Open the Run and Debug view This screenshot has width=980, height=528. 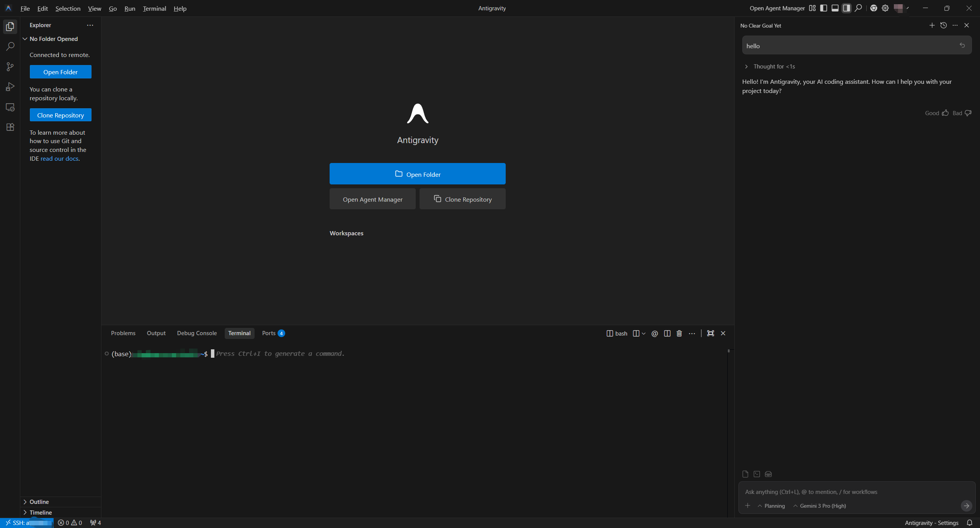(10, 87)
